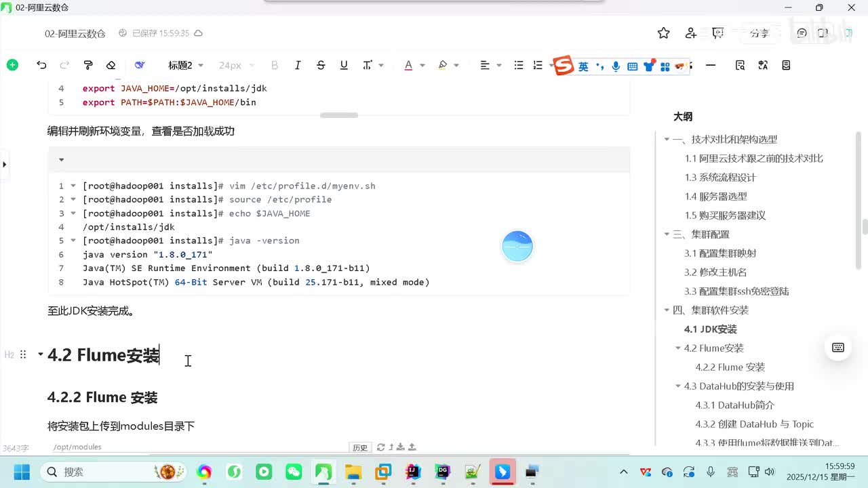Star this document as favorite
This screenshot has height=488, width=868.
(x=664, y=33)
